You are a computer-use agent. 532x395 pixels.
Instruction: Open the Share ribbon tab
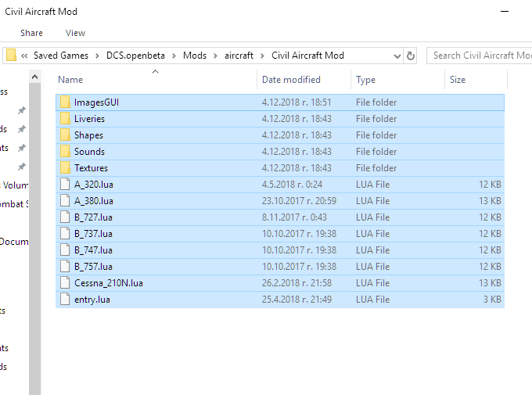[x=31, y=33]
